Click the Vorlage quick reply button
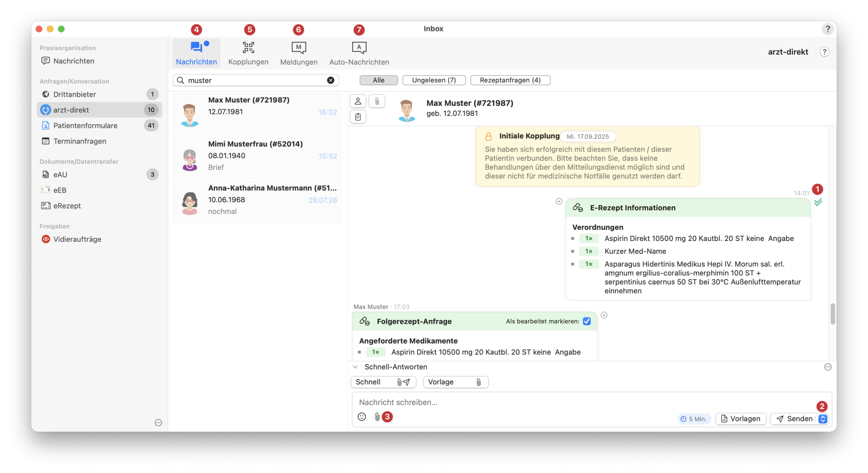868x473 pixels. [456, 382]
